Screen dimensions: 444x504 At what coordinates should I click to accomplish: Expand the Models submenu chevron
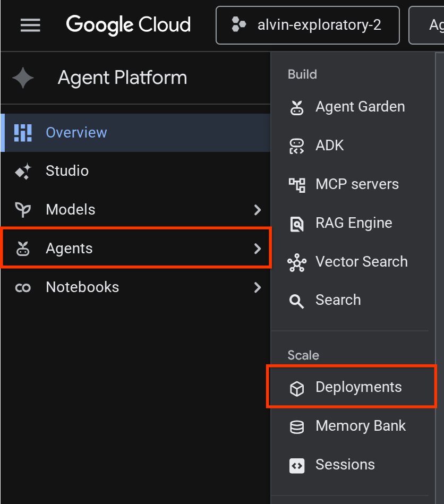click(257, 210)
